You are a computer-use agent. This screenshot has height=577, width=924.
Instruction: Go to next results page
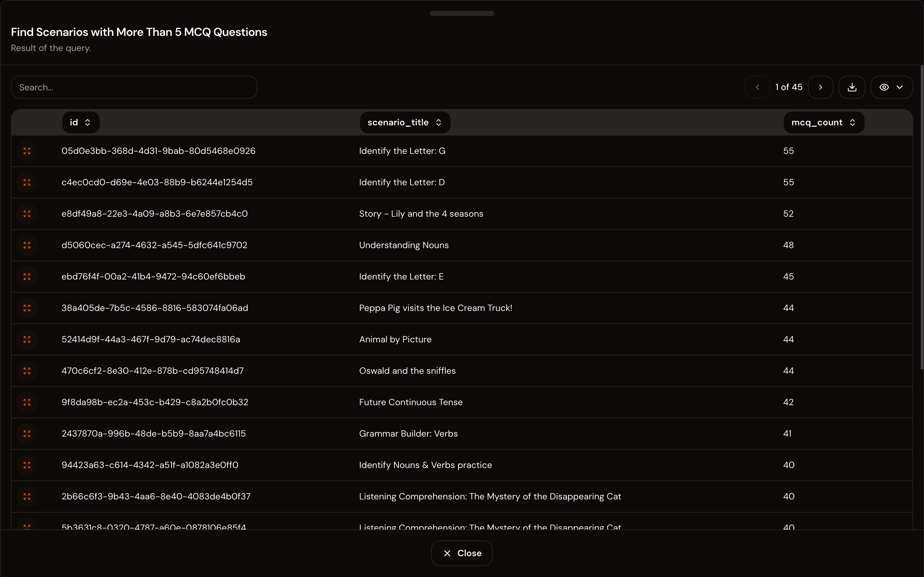820,88
